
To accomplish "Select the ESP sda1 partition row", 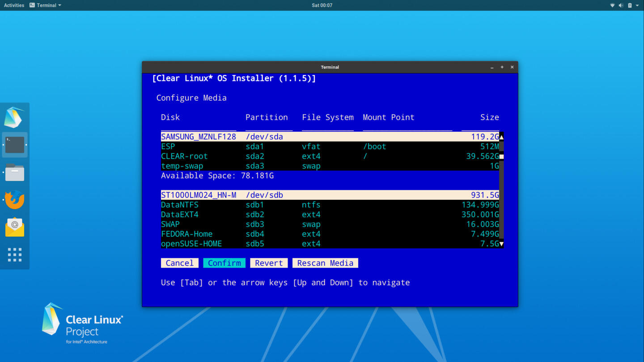I will click(x=330, y=147).
